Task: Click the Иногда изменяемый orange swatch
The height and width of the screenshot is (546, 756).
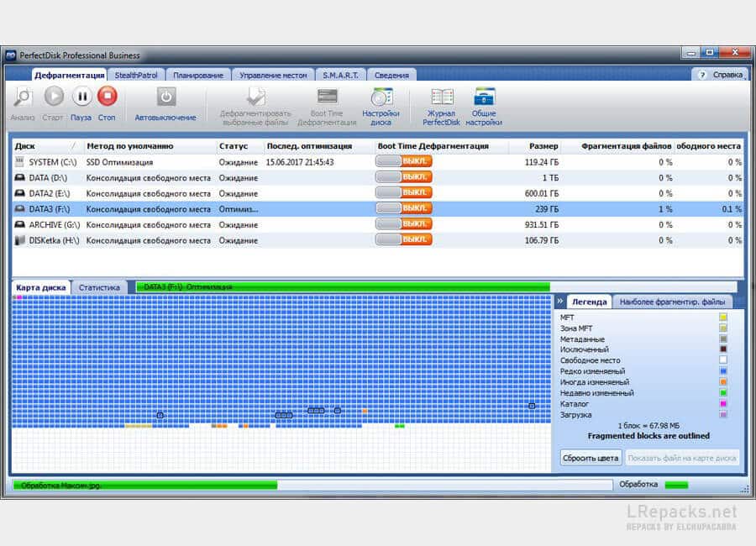Action: click(x=722, y=381)
